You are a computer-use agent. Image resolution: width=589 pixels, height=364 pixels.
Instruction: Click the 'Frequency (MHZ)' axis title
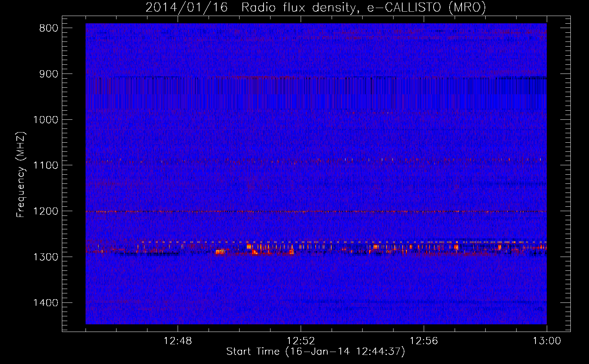click(x=21, y=175)
